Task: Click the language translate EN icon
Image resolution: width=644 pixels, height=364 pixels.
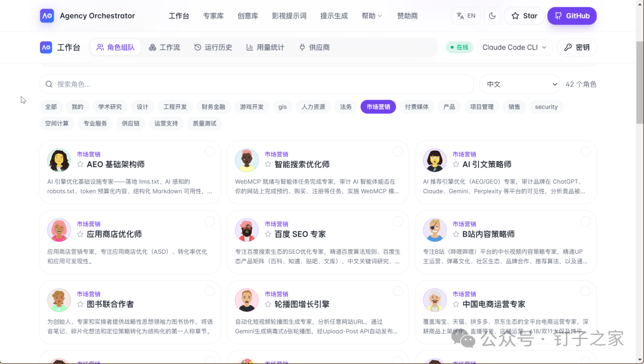Action: click(x=466, y=15)
